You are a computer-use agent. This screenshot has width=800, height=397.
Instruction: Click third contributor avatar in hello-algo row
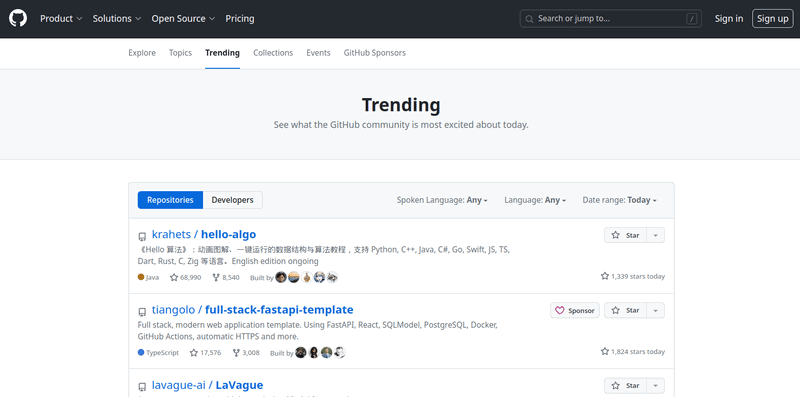pyautogui.click(x=307, y=277)
